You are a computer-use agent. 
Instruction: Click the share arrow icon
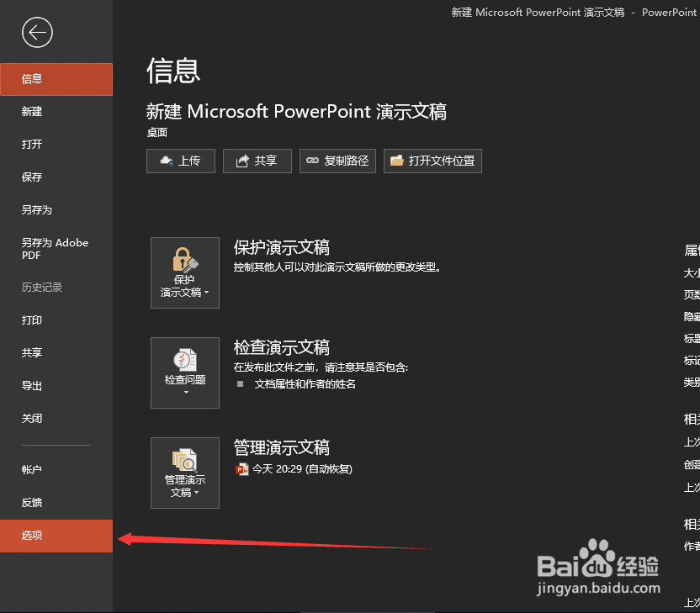[242, 161]
